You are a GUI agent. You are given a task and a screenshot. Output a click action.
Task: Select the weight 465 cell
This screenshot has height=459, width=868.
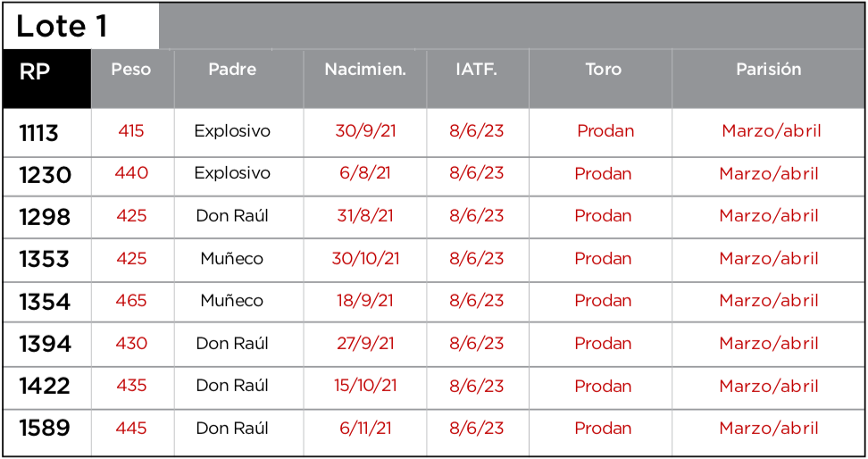[131, 301]
